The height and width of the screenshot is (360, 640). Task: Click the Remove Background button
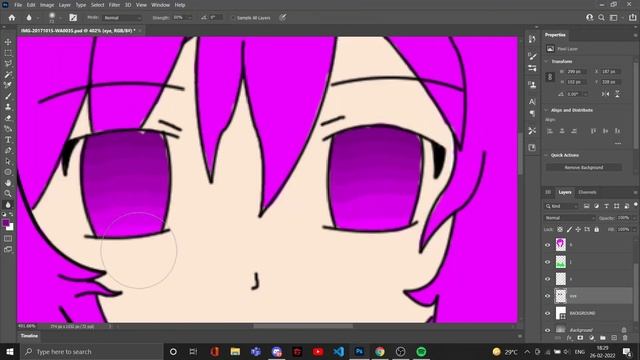click(x=584, y=167)
